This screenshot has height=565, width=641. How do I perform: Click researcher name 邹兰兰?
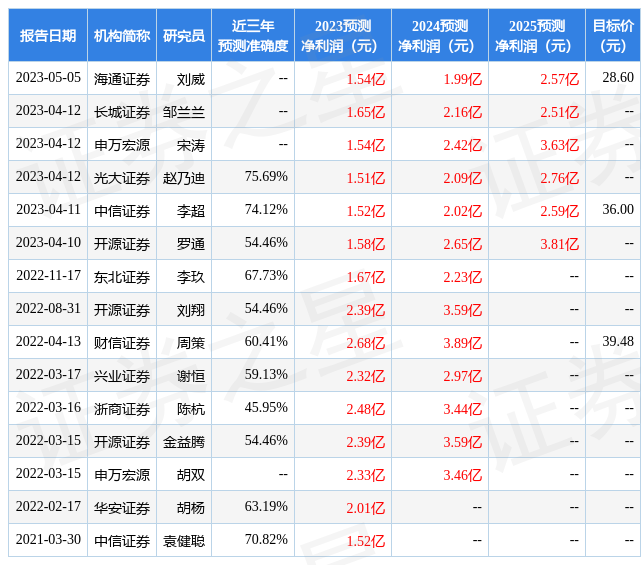pyautogui.click(x=184, y=112)
